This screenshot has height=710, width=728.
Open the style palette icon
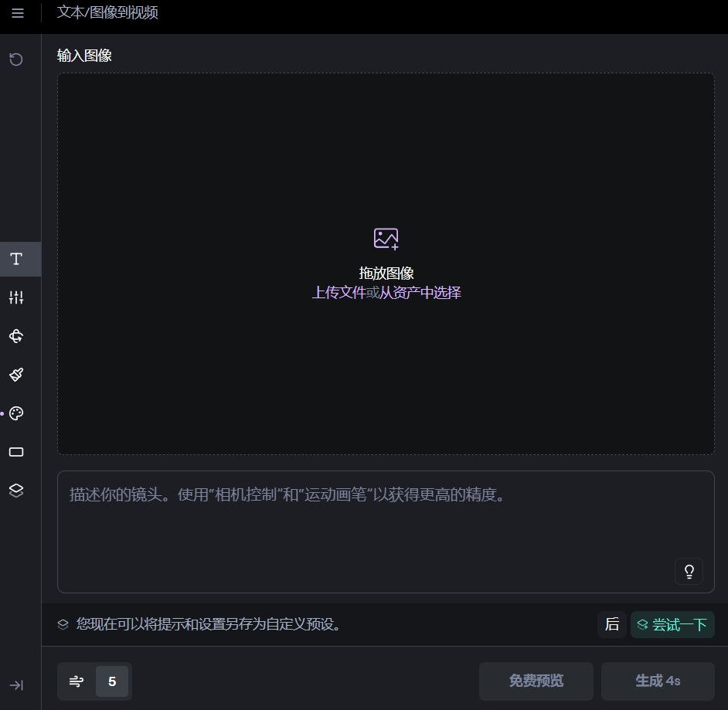(16, 413)
